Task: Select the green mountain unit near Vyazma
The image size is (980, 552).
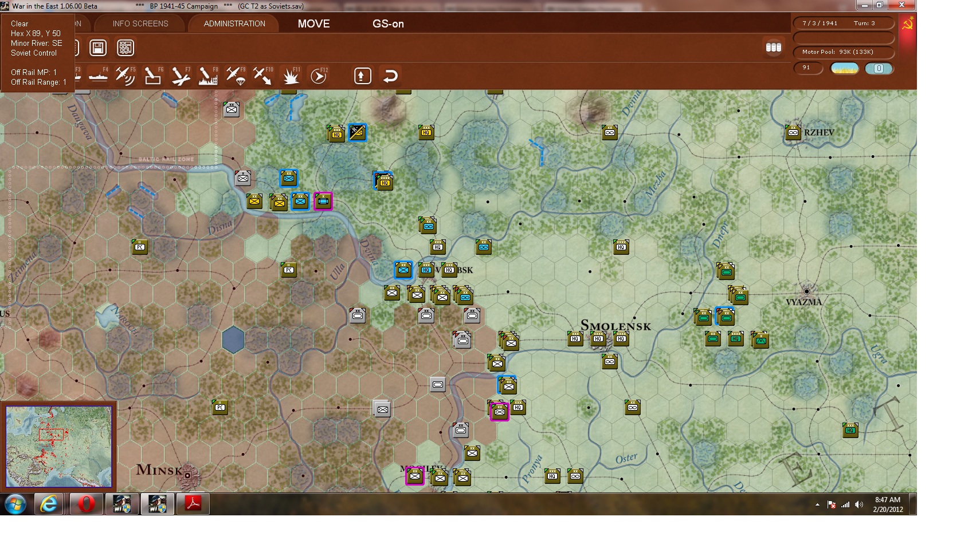Action: coord(761,340)
